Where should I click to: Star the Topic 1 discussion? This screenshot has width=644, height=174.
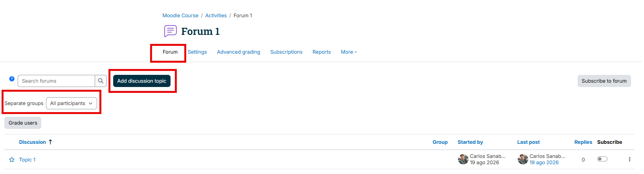[x=12, y=160]
